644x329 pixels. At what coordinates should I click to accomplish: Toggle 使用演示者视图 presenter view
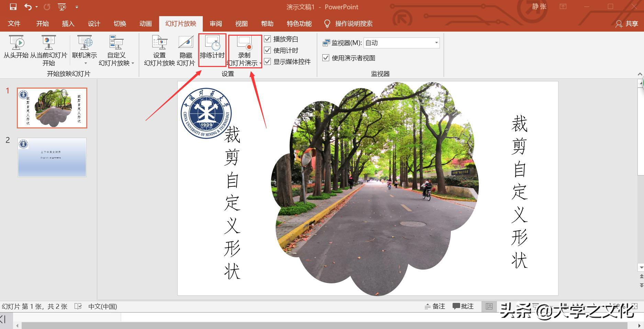325,58
